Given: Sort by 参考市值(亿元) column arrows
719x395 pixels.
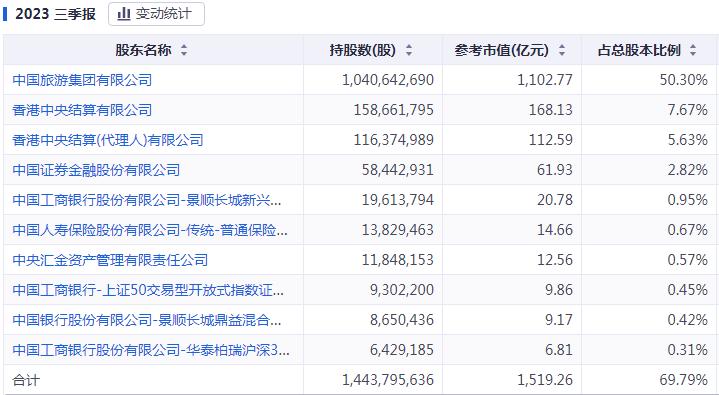Looking at the screenshot, I should pyautogui.click(x=562, y=50).
